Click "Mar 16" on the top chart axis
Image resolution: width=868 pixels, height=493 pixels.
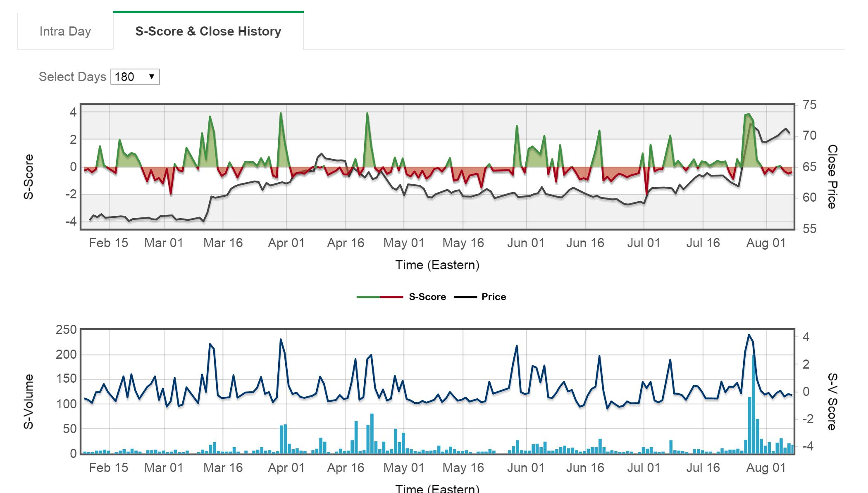tap(223, 243)
